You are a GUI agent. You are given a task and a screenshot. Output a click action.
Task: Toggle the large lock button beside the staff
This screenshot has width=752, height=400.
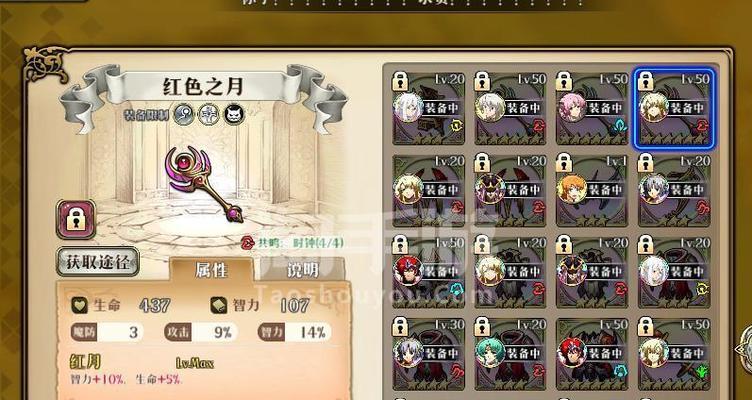[76, 219]
